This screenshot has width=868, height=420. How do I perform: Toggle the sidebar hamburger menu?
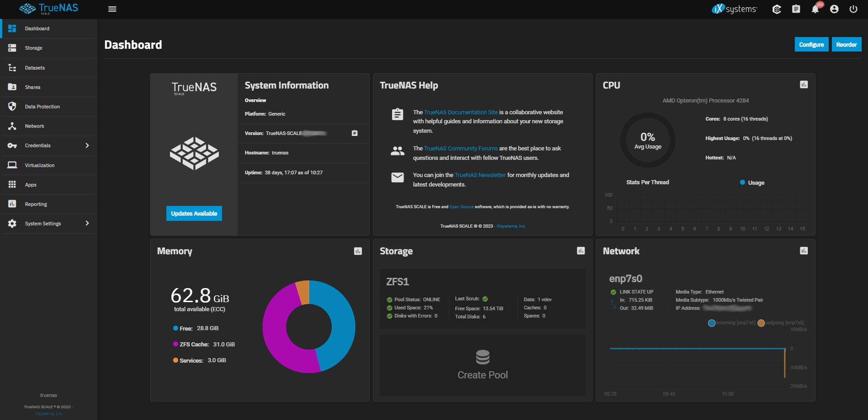(113, 9)
